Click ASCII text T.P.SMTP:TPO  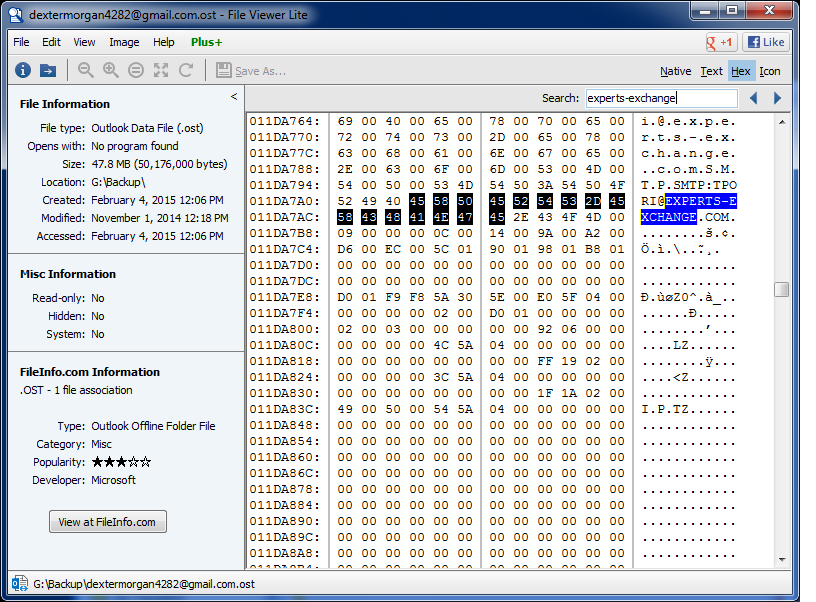(689, 185)
